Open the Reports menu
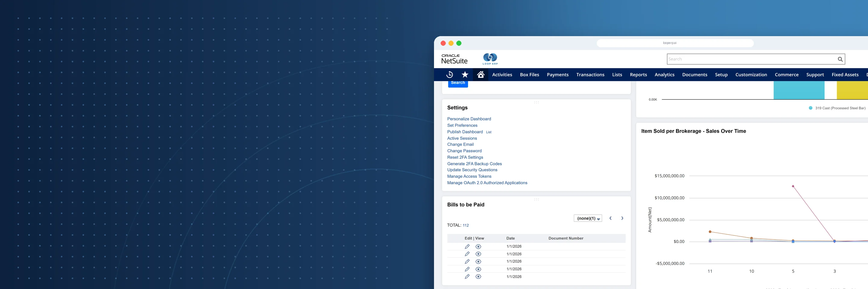This screenshot has height=289, width=868. click(x=639, y=75)
